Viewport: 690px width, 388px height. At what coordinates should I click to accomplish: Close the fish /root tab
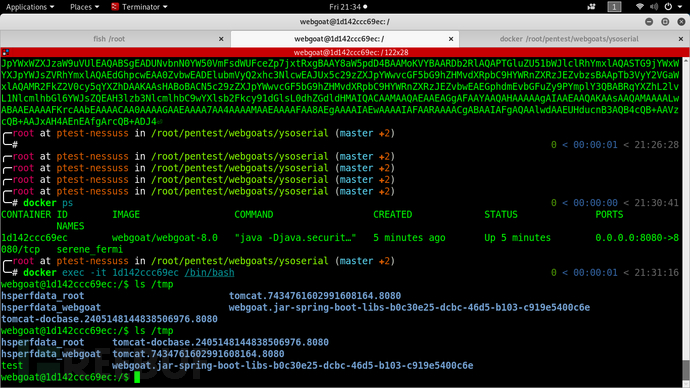pos(221,39)
